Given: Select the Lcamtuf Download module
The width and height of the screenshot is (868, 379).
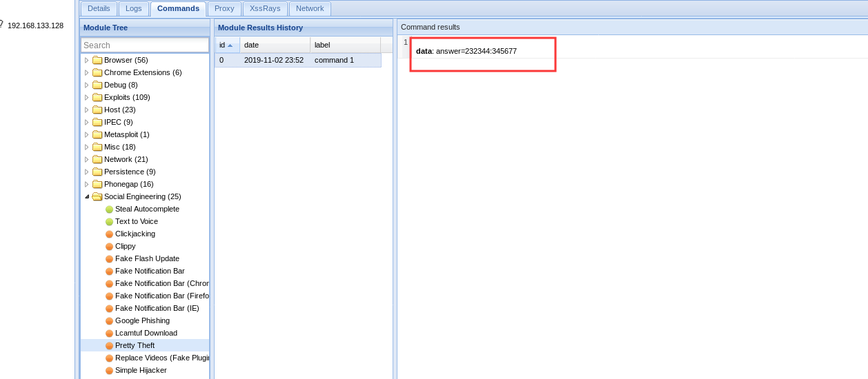Looking at the screenshot, I should (x=146, y=333).
